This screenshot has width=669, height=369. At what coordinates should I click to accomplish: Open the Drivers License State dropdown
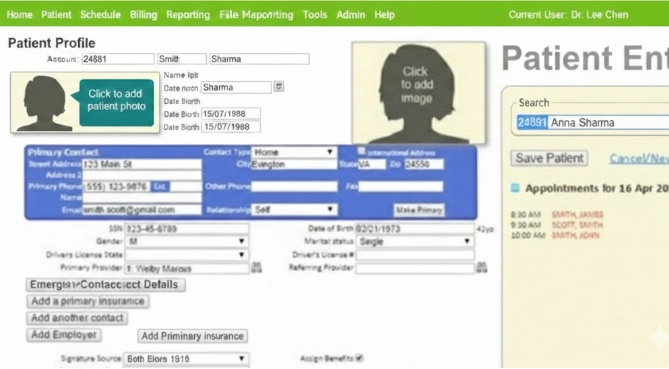(x=187, y=255)
